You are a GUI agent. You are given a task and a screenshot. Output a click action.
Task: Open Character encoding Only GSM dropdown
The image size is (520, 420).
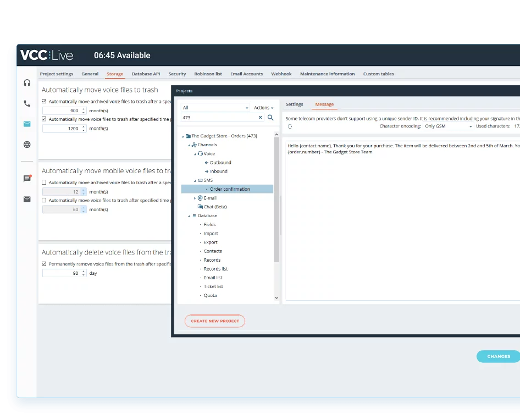click(x=448, y=126)
